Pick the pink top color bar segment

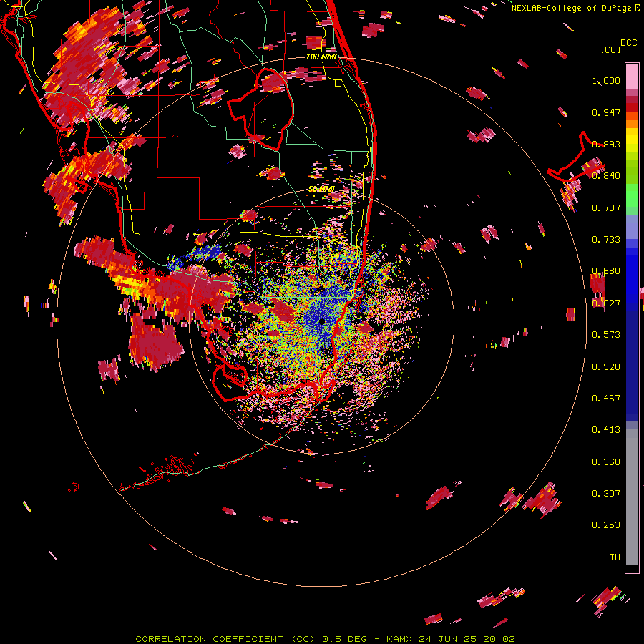[632, 77]
